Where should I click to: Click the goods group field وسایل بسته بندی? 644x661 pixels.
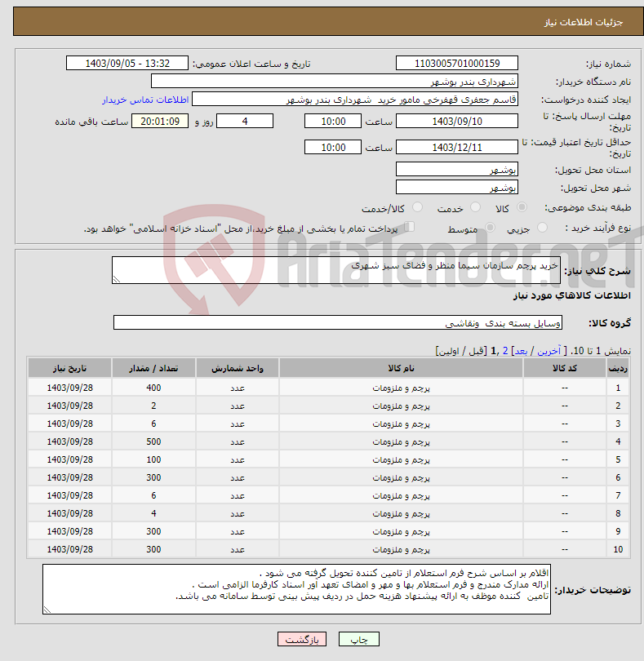click(x=338, y=323)
